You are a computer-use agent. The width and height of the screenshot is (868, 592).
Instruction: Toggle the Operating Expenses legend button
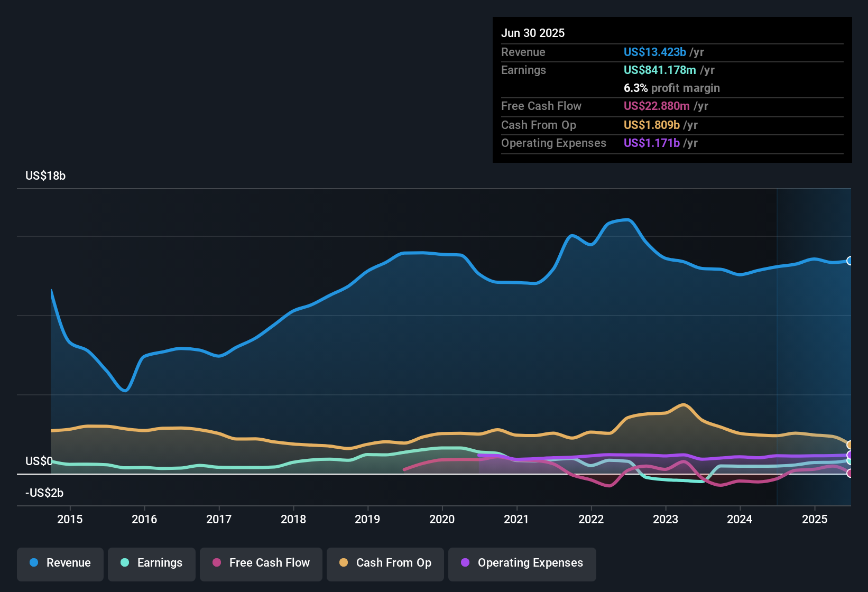click(x=522, y=563)
